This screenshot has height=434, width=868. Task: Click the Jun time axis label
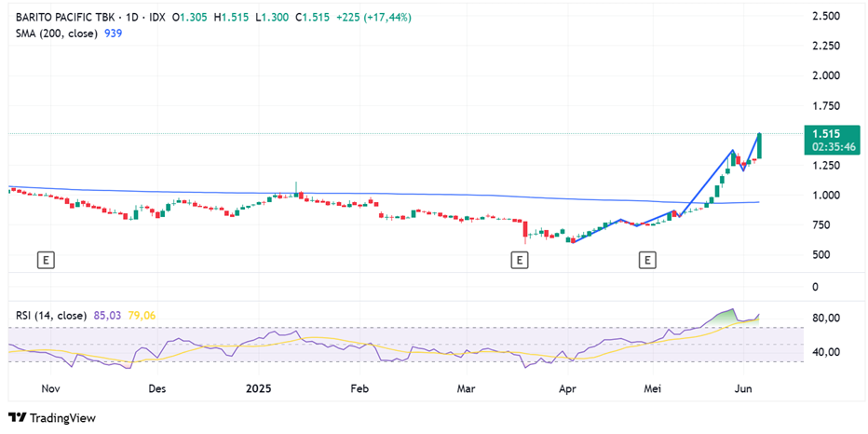pyautogui.click(x=743, y=389)
